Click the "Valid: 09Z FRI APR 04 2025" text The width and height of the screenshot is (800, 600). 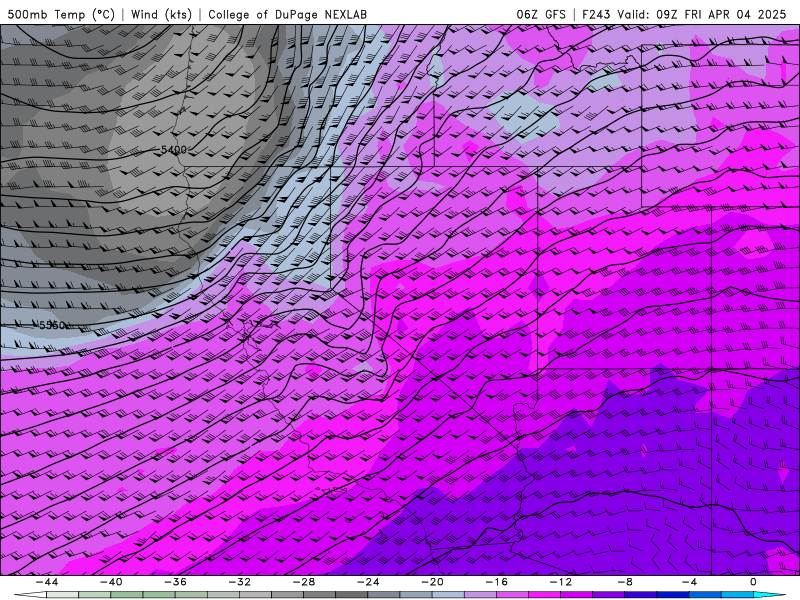(x=702, y=14)
